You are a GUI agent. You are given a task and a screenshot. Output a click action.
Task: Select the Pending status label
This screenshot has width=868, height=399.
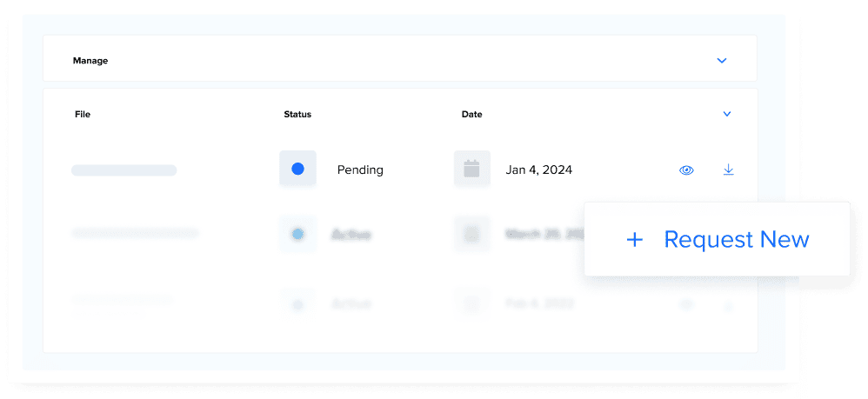point(360,170)
